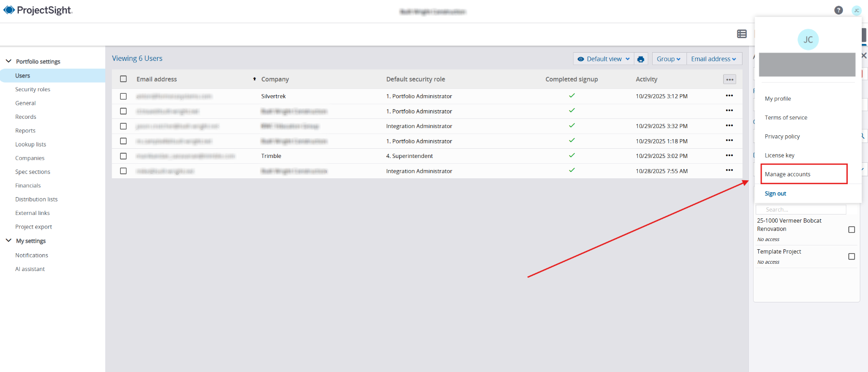Sort by Completed signup column
This screenshot has height=372, width=868.
click(x=572, y=79)
